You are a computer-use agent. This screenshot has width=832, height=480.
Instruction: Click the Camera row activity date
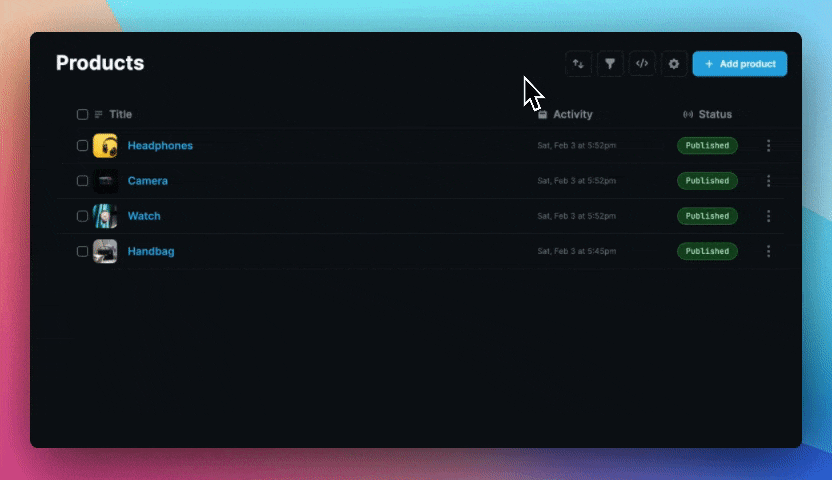point(577,181)
